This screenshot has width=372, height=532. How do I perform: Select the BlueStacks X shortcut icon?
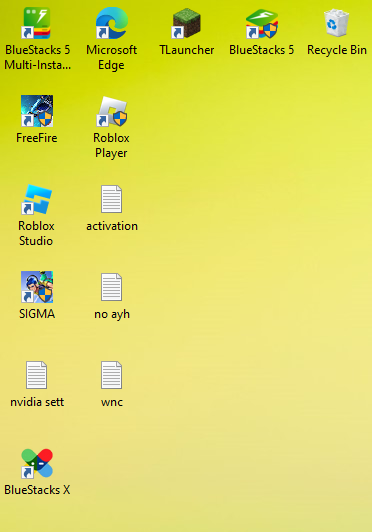click(37, 463)
